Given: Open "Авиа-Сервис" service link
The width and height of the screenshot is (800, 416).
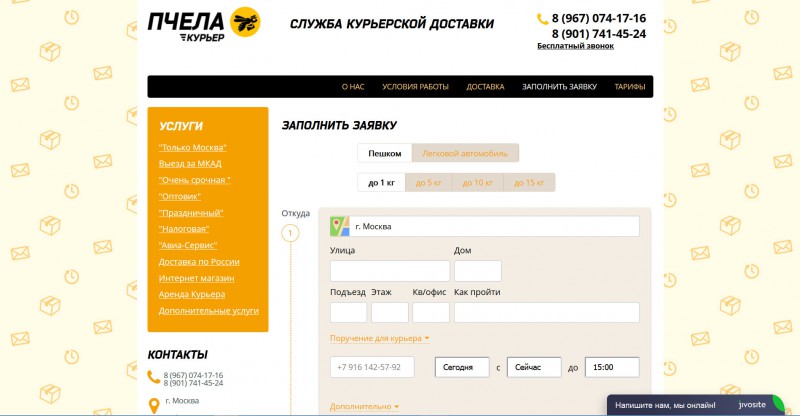Looking at the screenshot, I should coord(188,246).
